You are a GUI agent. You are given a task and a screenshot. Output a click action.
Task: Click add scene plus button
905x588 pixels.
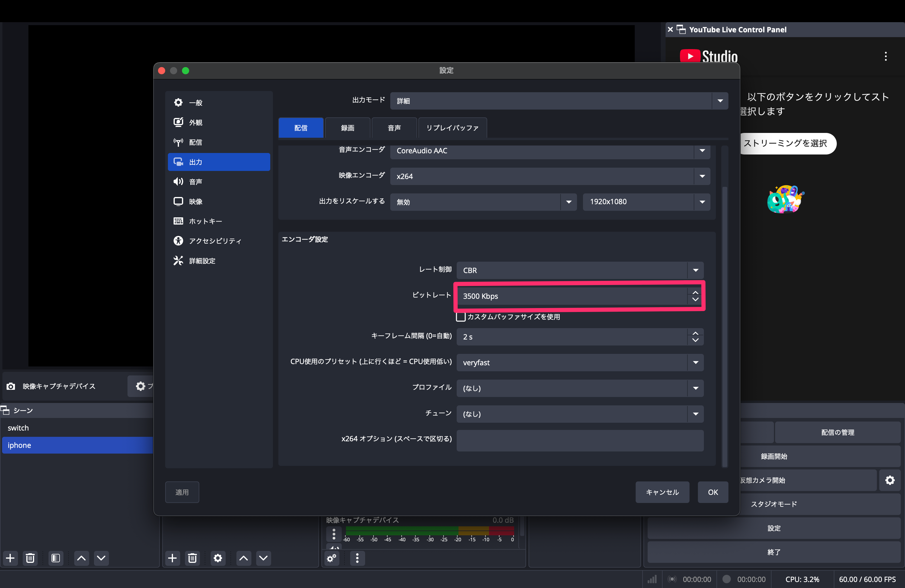[x=10, y=558]
